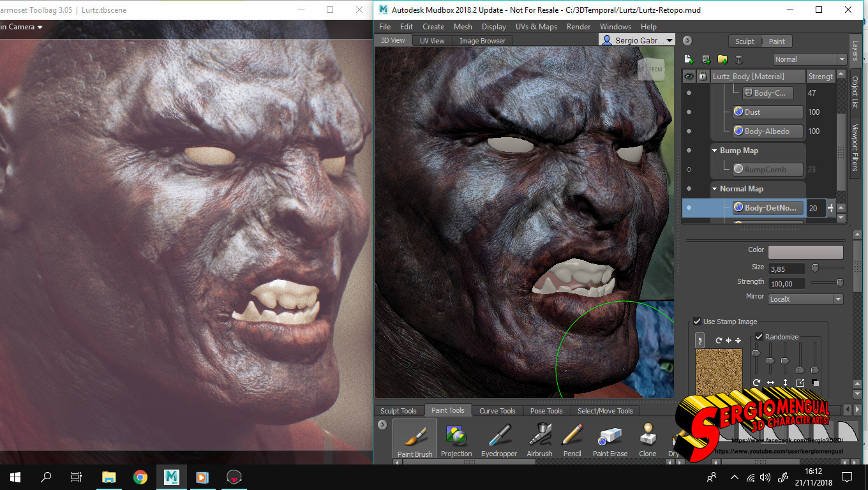Viewport: 868px width, 490px height.
Task: Click the randomize vertical flip arrow icon
Action: click(785, 383)
